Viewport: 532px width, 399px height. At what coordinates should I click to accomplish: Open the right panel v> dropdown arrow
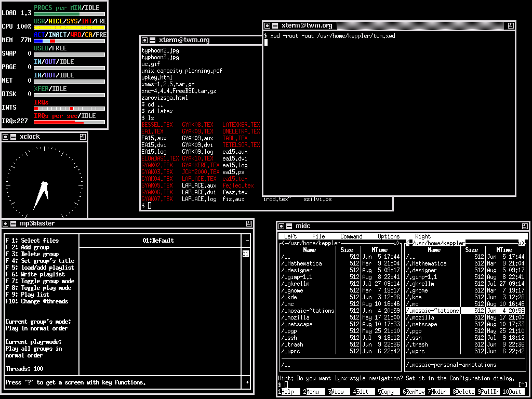coord(522,243)
